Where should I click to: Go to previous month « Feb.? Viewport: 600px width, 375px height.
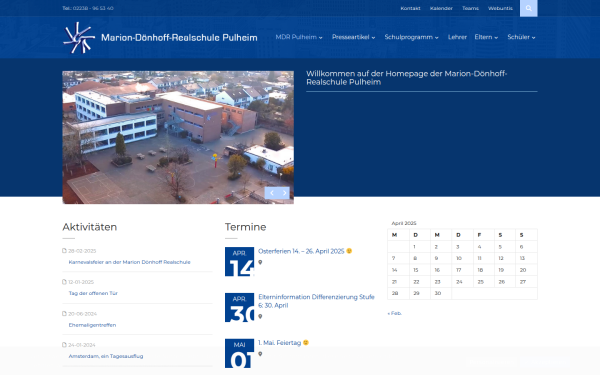(395, 313)
